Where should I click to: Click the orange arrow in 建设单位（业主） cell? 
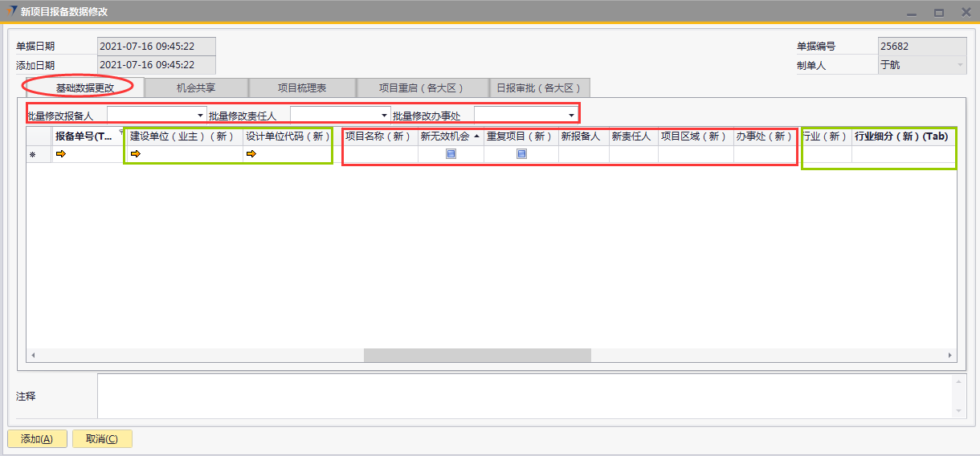coord(135,154)
